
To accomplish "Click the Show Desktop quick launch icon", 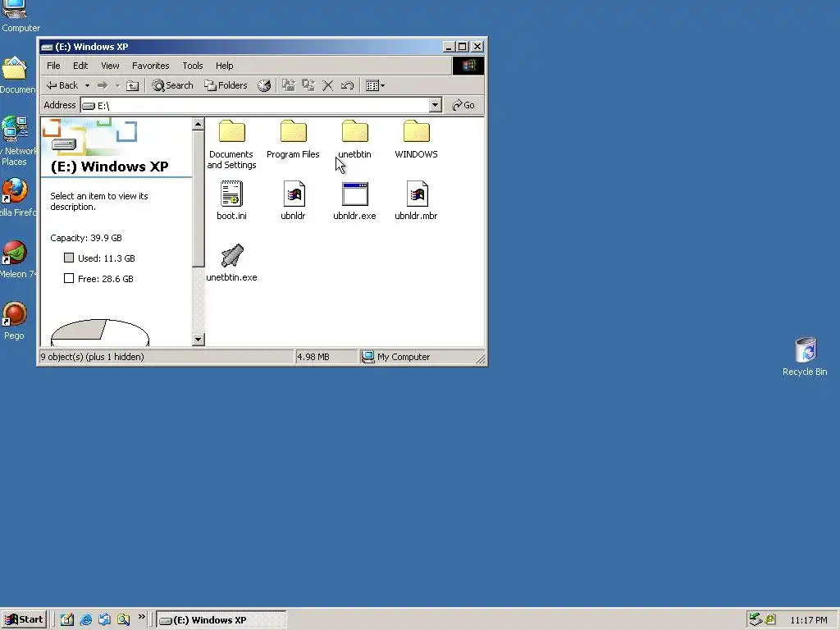I will point(67,620).
